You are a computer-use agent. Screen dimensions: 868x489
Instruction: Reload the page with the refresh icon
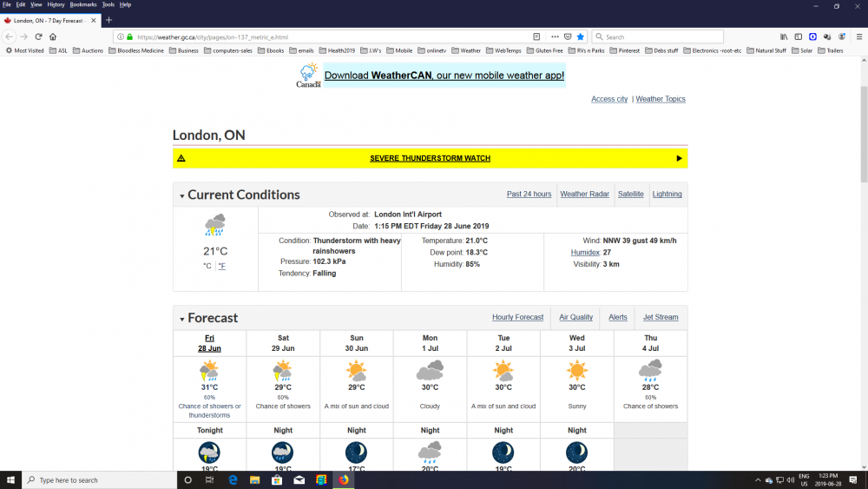(x=38, y=37)
